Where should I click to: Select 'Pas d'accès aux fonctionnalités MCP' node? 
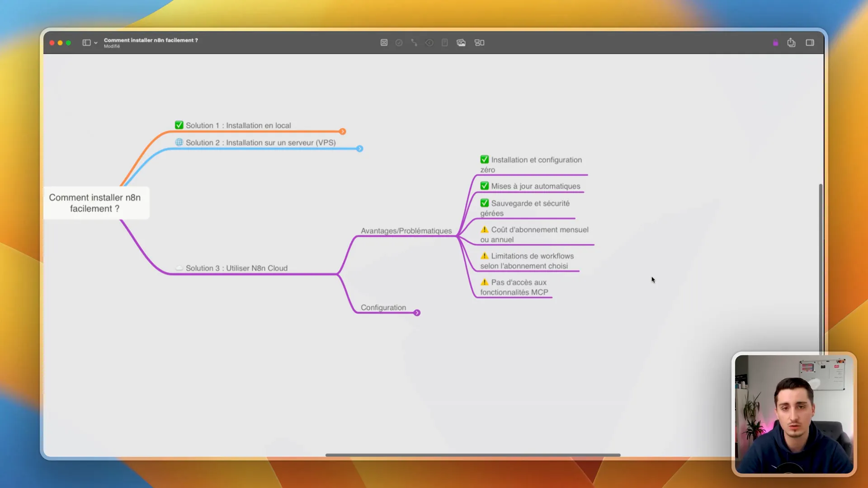click(x=514, y=287)
